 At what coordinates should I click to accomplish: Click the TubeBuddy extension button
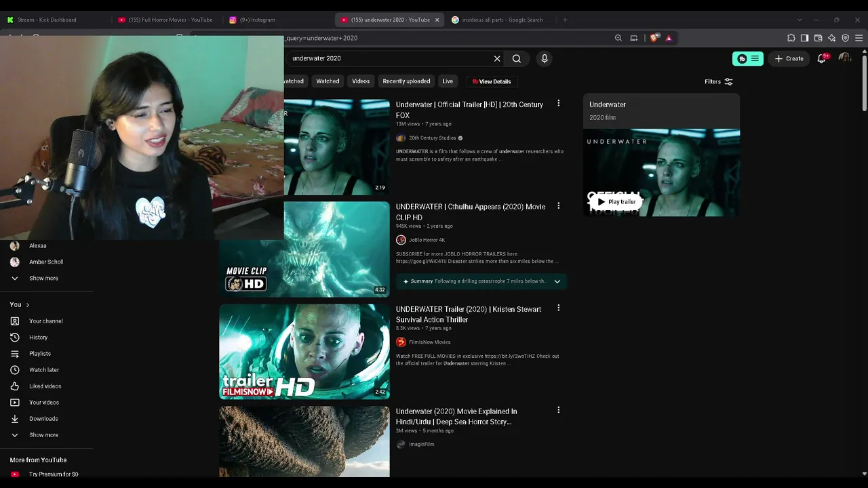747,59
